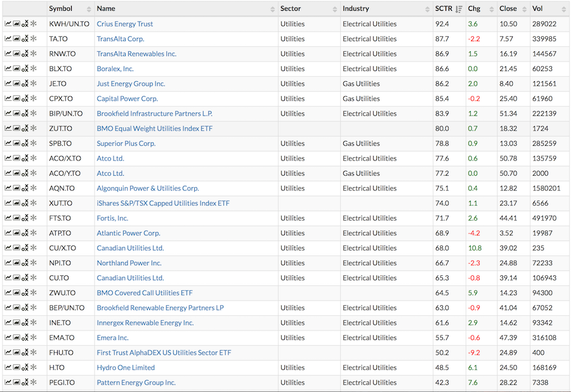The height and width of the screenshot is (392, 571).
Task: Open the Atlantic Power Corp. link
Action: pos(129,233)
